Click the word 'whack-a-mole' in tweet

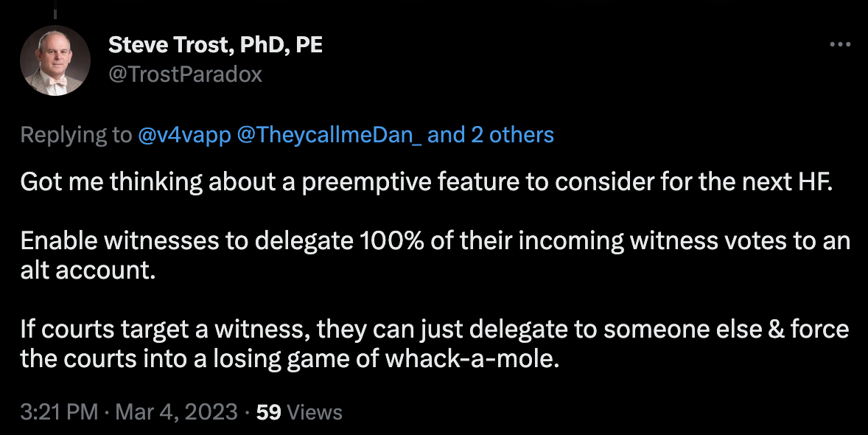pyautogui.click(x=472, y=359)
